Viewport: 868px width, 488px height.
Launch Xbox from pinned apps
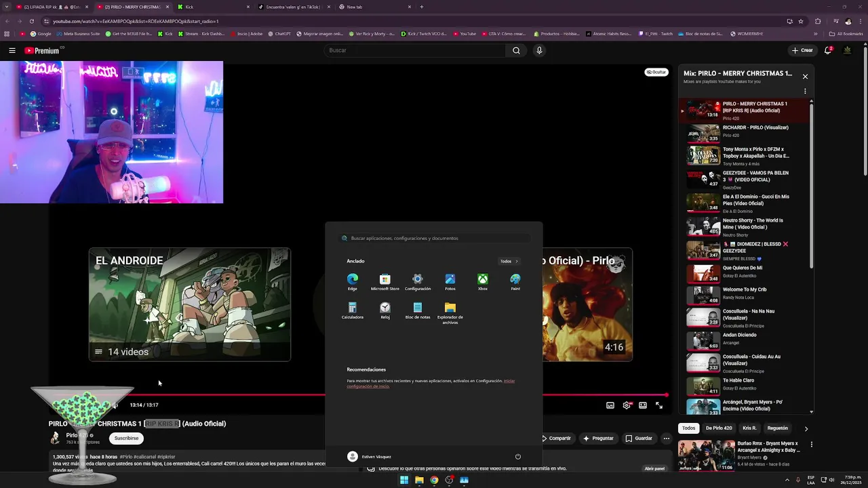pyautogui.click(x=483, y=282)
